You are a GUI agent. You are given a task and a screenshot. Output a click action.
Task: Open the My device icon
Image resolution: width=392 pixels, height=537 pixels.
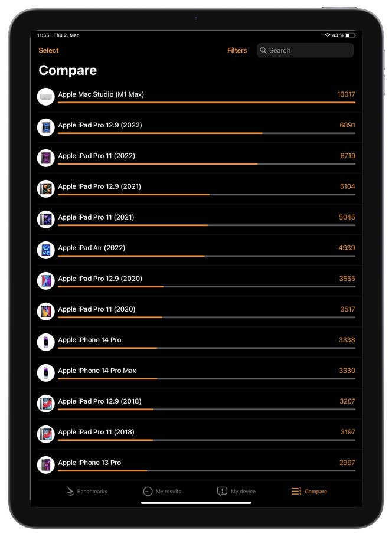[223, 491]
